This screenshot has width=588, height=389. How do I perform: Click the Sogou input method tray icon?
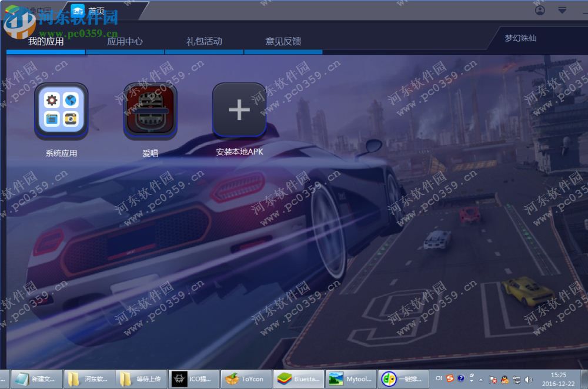(x=450, y=378)
